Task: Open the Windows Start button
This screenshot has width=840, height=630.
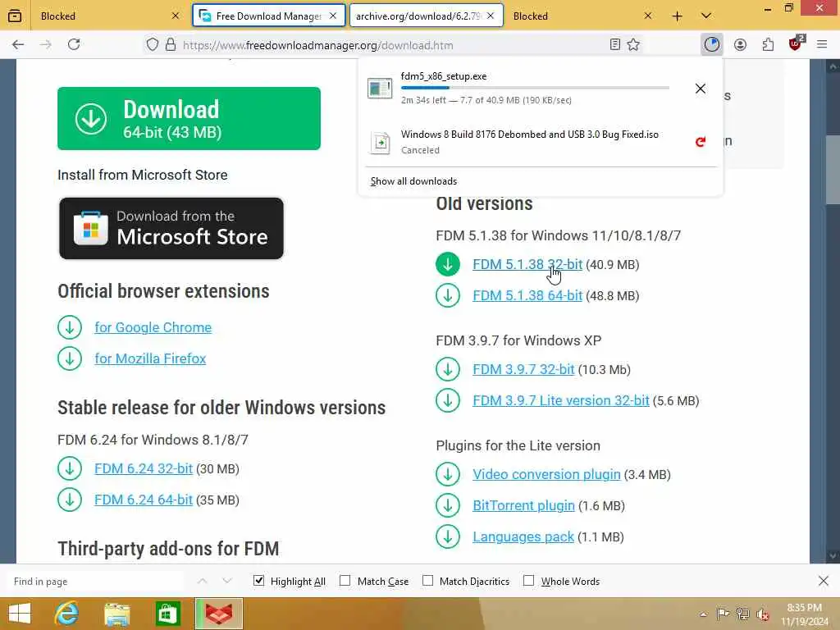Action: [20, 614]
